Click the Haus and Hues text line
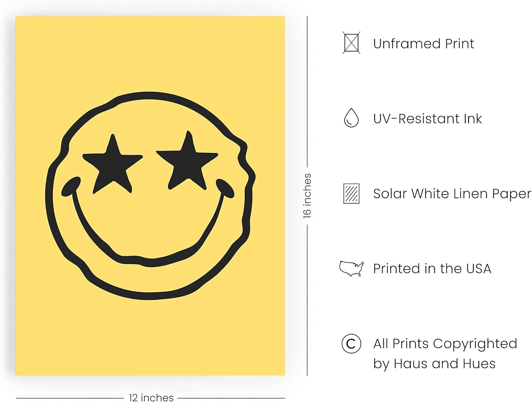Viewport: 532px width, 402px height. point(434,364)
